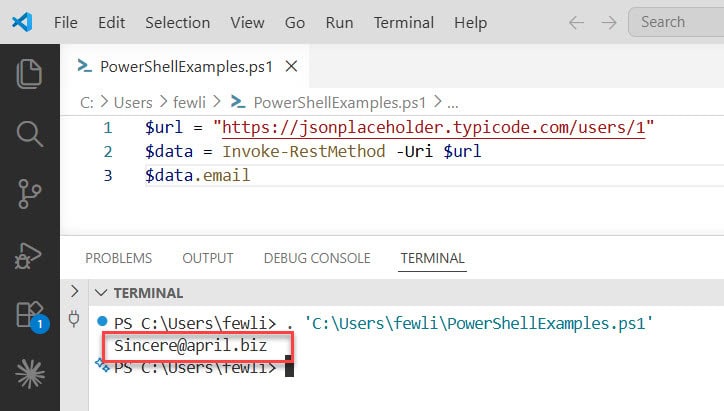Click line number 3 in gutter
Image resolution: width=724 pixels, height=411 pixels.
108,175
